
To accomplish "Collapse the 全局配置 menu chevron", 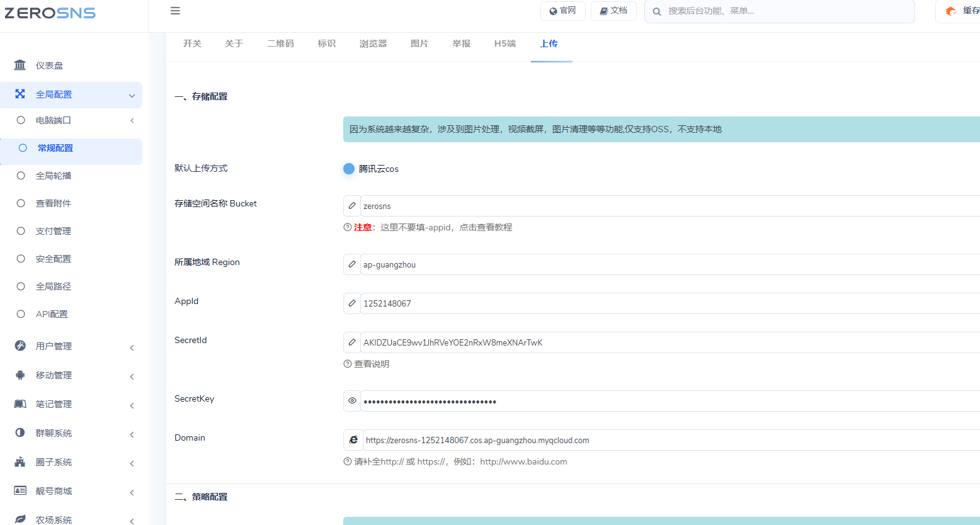I will pyautogui.click(x=132, y=96).
